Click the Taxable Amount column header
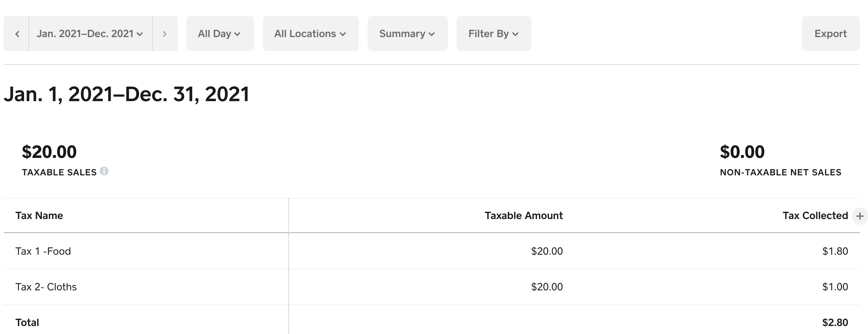The image size is (868, 334). tap(523, 216)
